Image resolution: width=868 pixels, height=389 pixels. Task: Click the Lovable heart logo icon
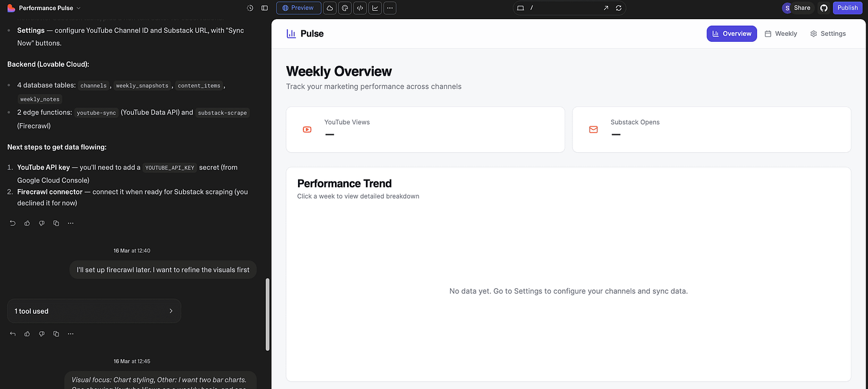tap(11, 8)
